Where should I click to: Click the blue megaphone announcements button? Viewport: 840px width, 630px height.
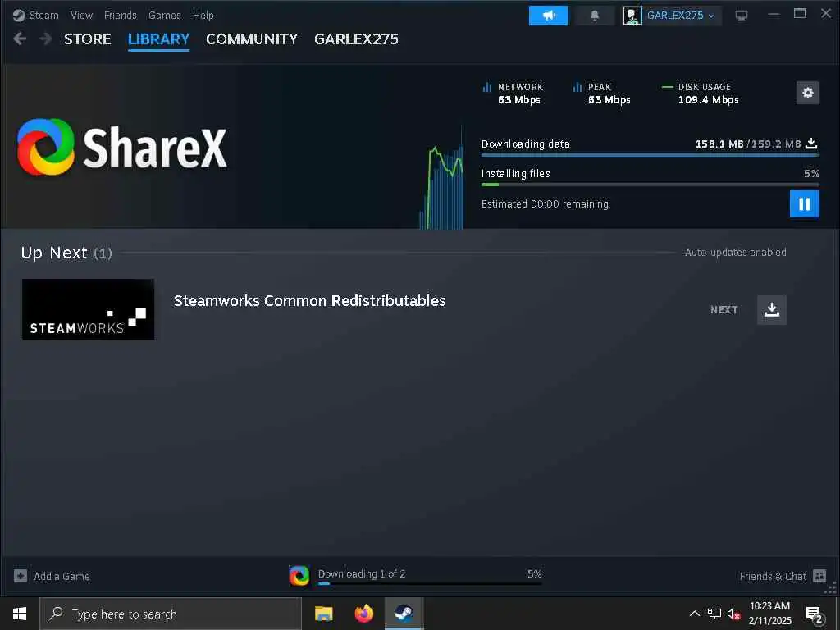click(549, 16)
